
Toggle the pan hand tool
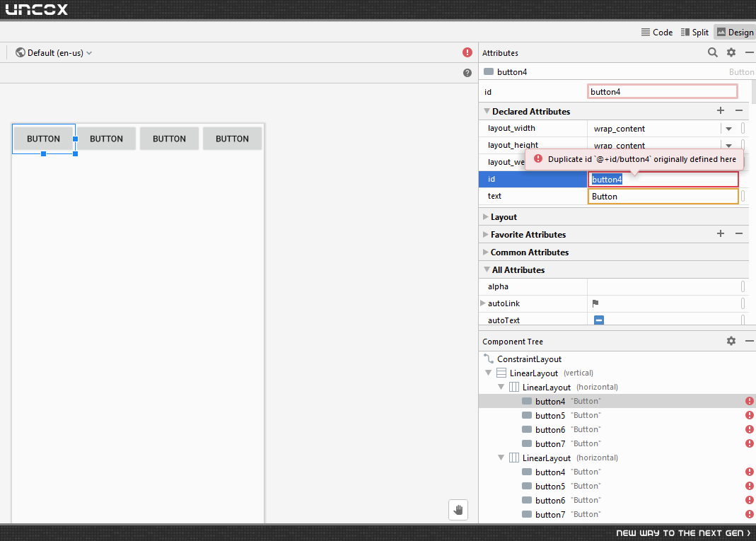tap(458, 510)
